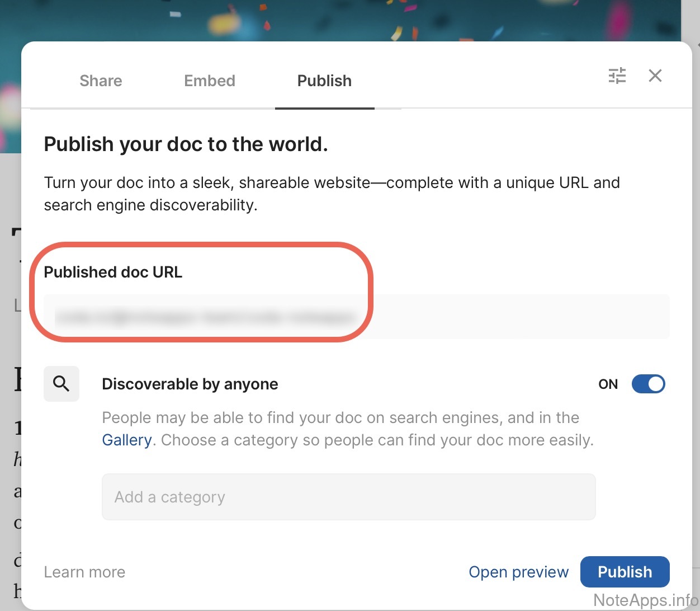
Task: Click the ON label beside the toggle
Action: 608,384
